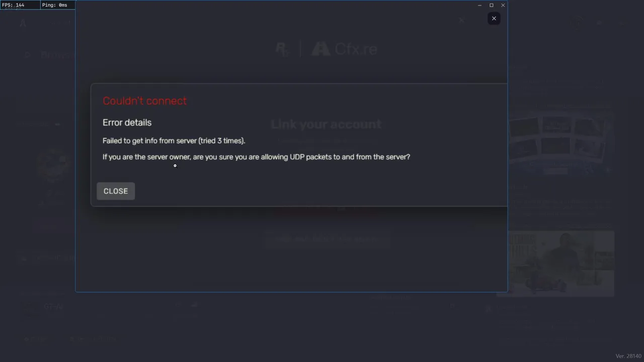The width and height of the screenshot is (644, 362).
Task: Close the window from the title bar
Action: pos(503,6)
